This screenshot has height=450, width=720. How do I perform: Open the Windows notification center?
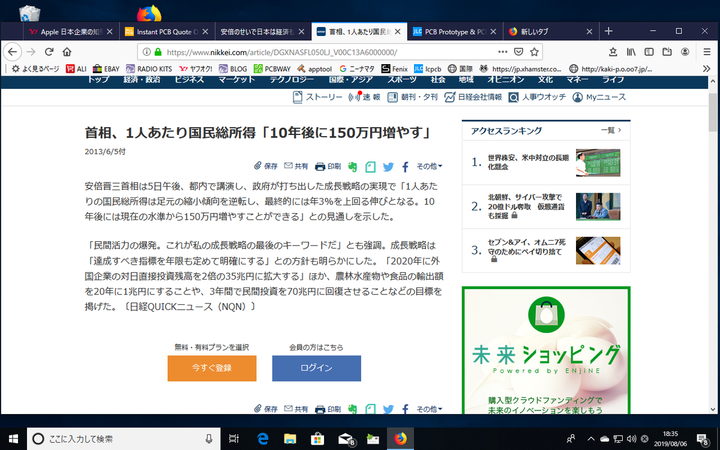pos(703,439)
